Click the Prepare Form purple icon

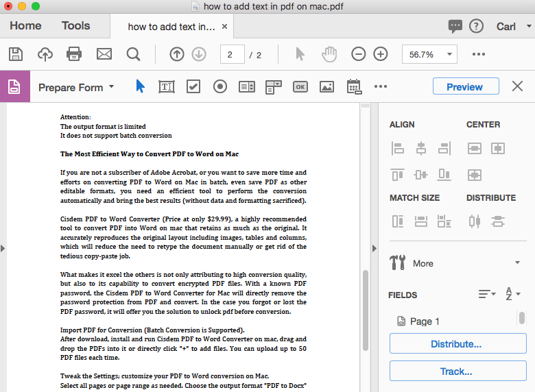coord(14,86)
